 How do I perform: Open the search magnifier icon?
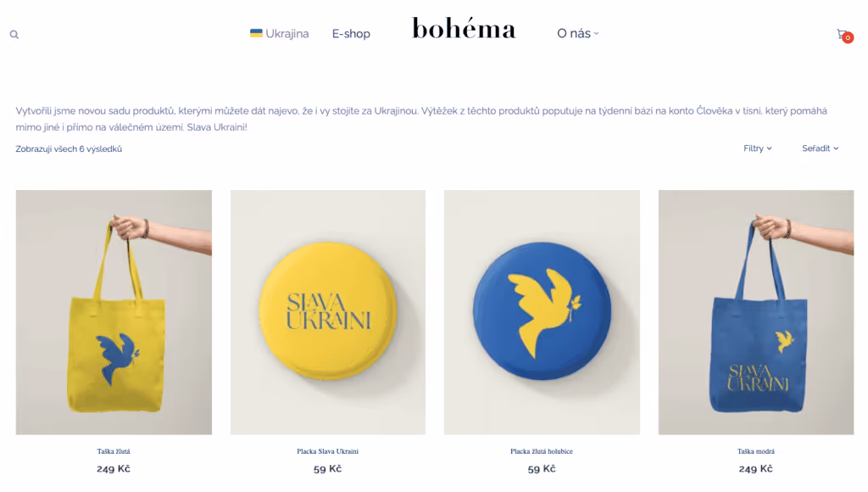pos(14,34)
